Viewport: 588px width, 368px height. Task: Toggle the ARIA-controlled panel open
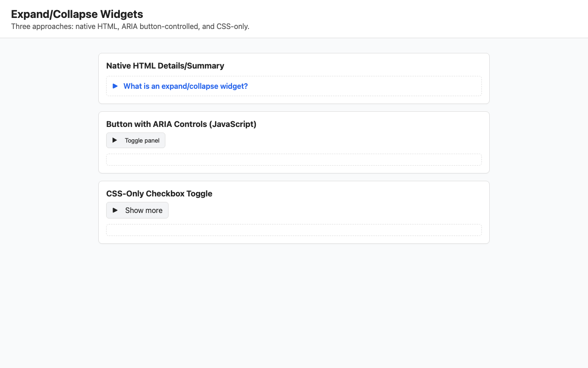click(x=136, y=140)
